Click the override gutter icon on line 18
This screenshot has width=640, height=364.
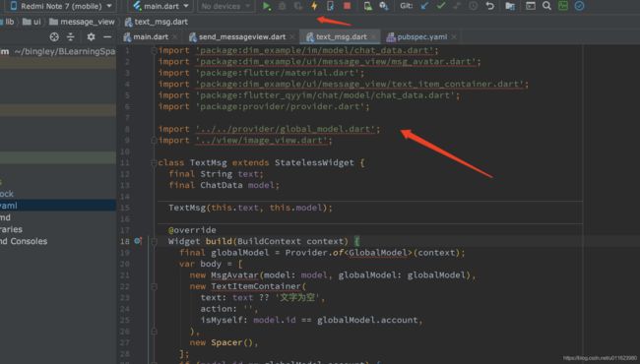click(138, 241)
